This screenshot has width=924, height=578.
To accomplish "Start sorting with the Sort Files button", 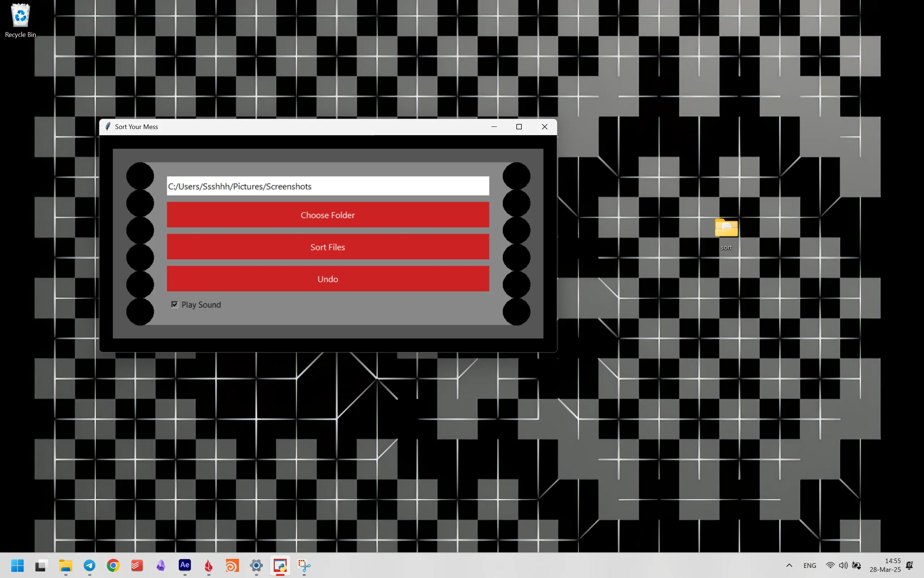I will 328,247.
